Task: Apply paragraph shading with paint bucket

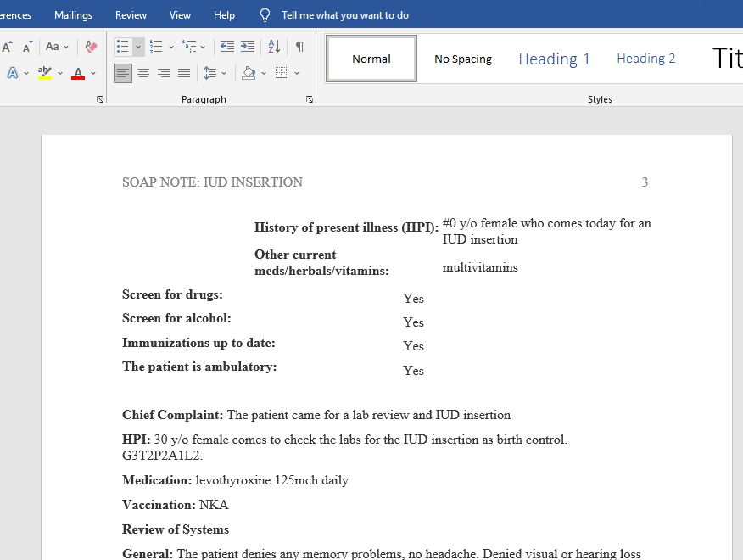Action: coord(249,73)
